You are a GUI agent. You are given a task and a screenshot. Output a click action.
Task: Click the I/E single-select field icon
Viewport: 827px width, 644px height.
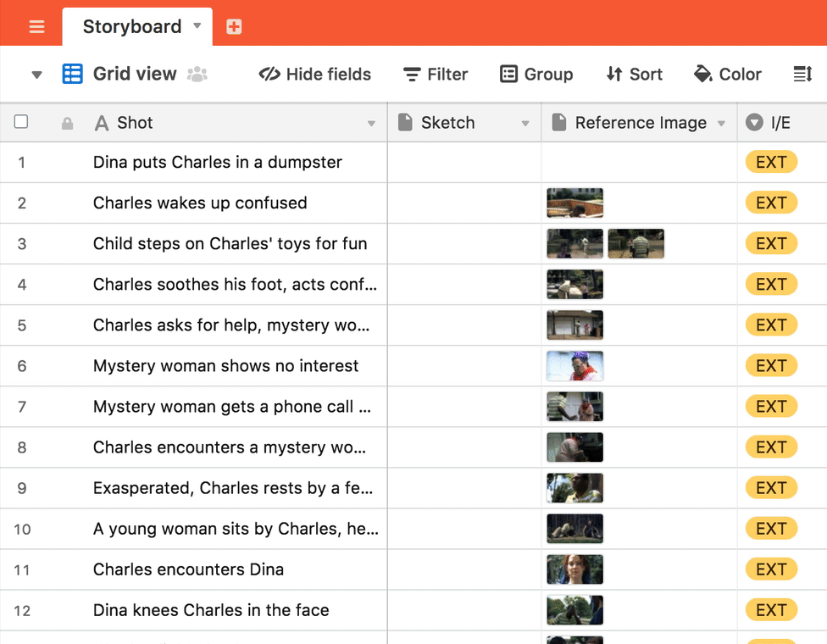[x=754, y=122]
